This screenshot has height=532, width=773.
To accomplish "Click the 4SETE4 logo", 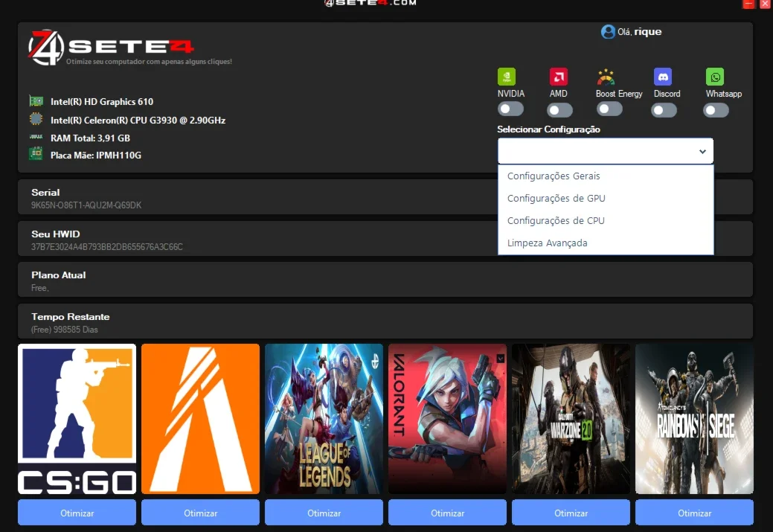I will (111, 48).
